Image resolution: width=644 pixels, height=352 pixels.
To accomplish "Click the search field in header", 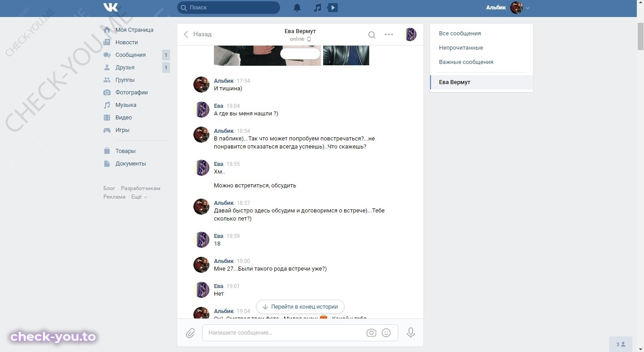I will point(229,8).
